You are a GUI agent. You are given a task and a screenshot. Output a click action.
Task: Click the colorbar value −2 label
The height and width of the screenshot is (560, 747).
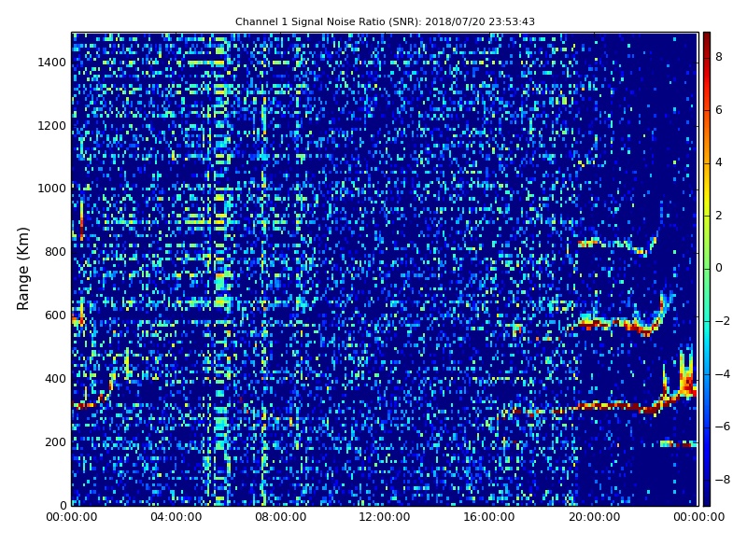pos(723,321)
